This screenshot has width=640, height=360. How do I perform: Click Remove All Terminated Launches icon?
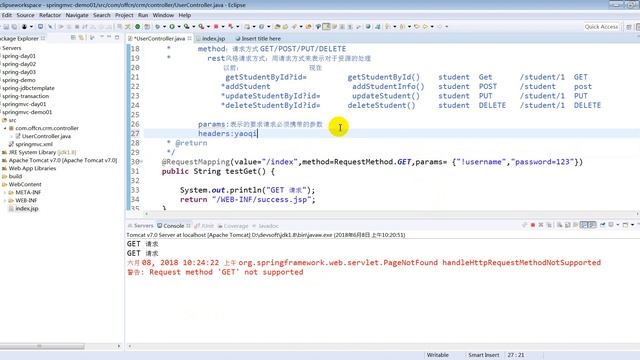coord(549,225)
